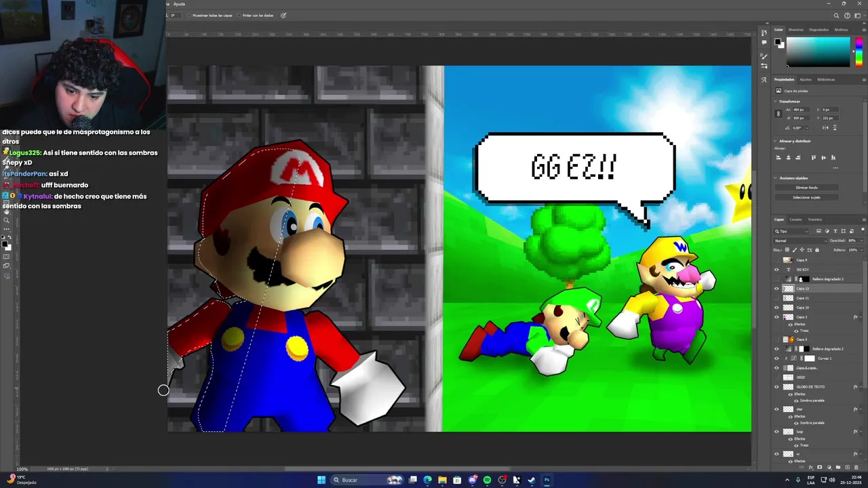This screenshot has width=868, height=488.
Task: Align bottom edges in Properties
Action: tap(833, 157)
